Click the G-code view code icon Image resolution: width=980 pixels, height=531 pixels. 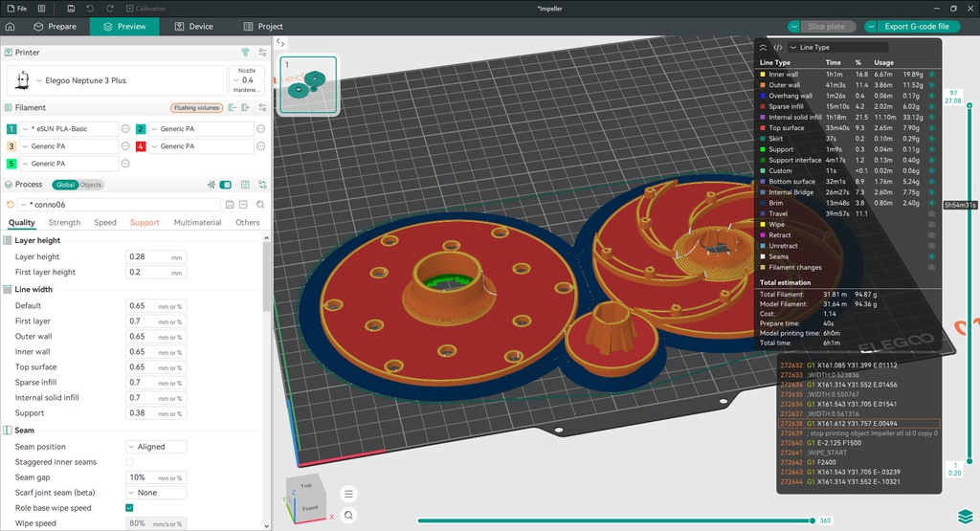(x=777, y=48)
